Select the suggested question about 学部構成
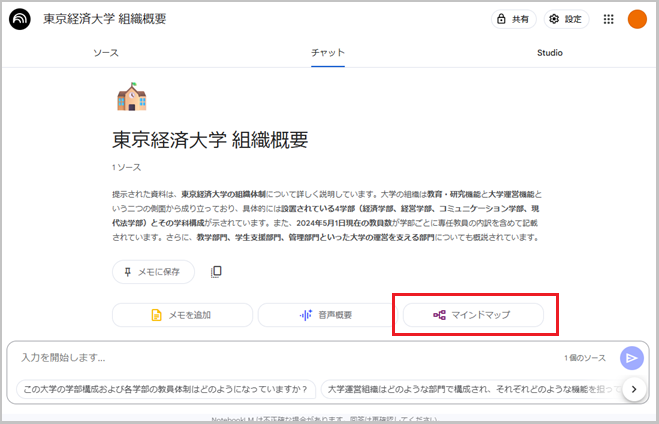The height and width of the screenshot is (424, 659). coord(166,389)
